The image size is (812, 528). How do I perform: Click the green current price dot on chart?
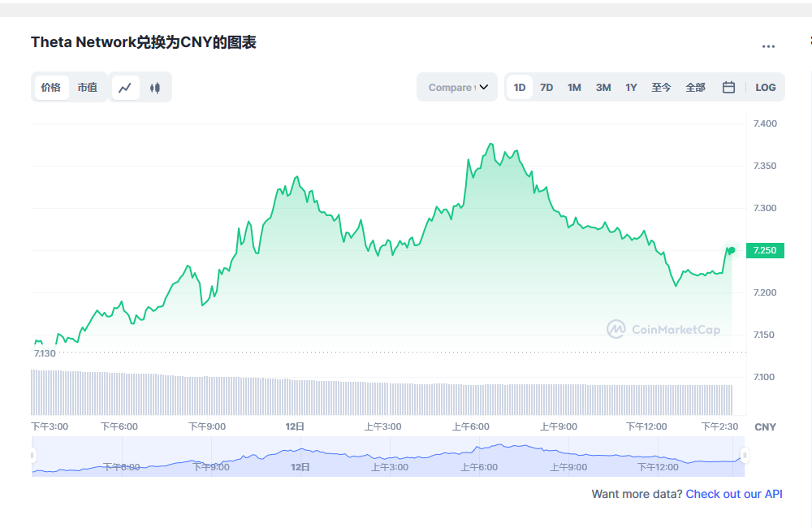point(732,250)
